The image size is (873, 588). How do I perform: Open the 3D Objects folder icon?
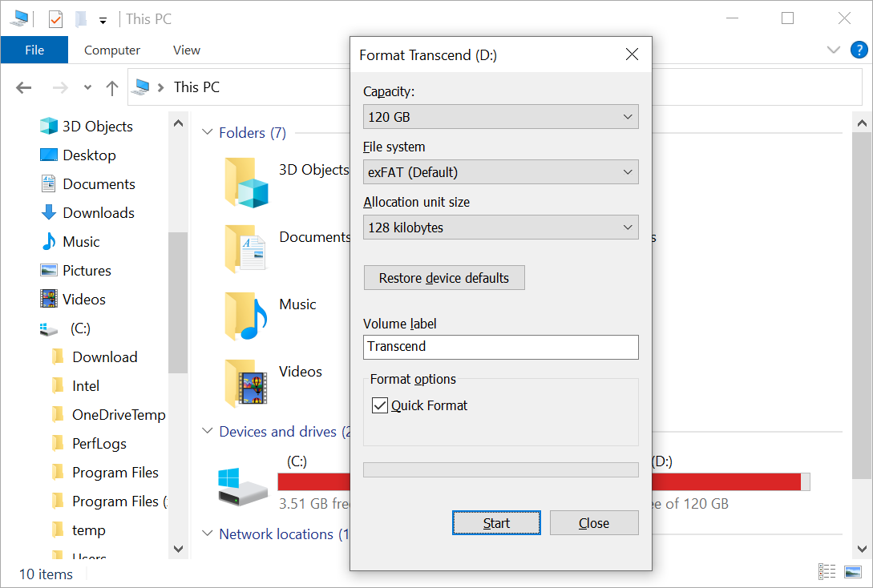pyautogui.click(x=247, y=182)
